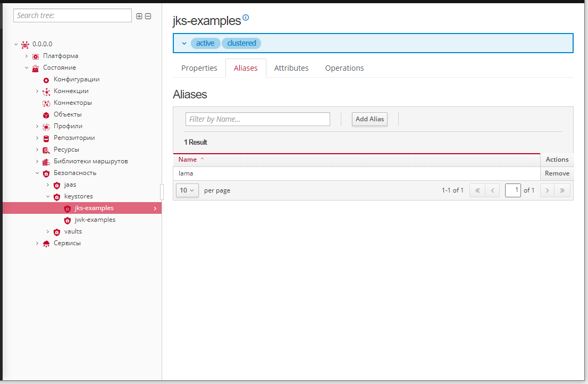The height and width of the screenshot is (384, 588).
Task: Click the Коннекторы icon in the tree
Action: [x=46, y=103]
